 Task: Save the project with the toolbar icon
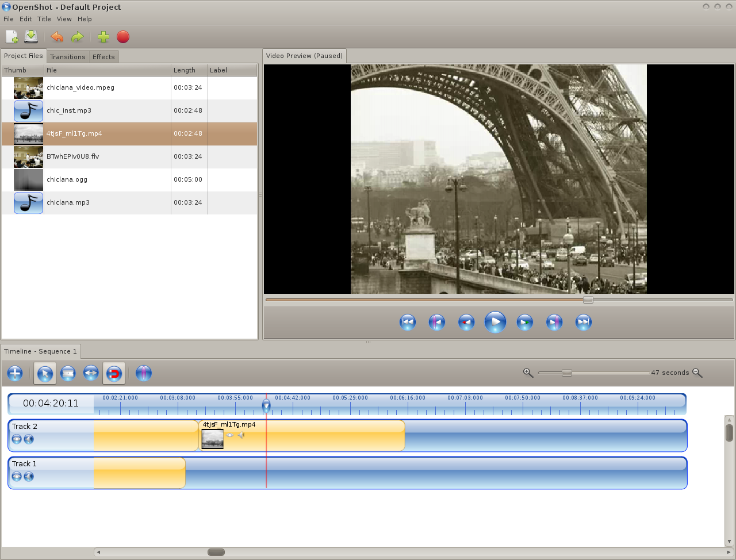pyautogui.click(x=31, y=37)
